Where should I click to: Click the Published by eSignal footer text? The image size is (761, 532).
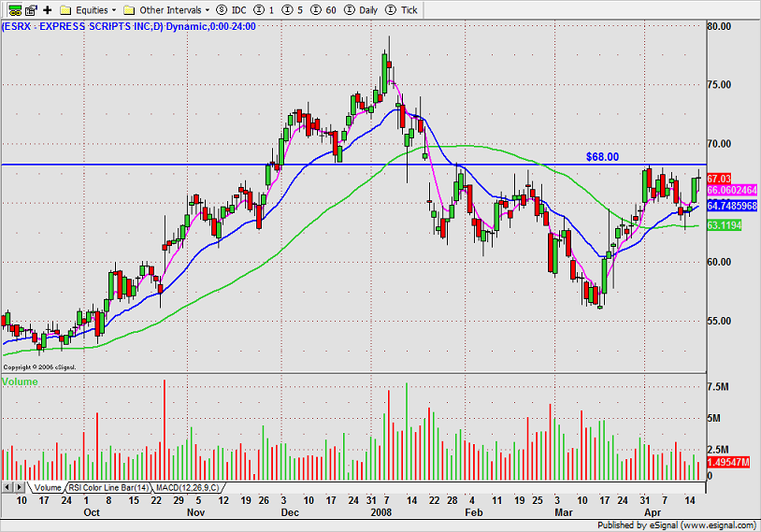pos(677,525)
